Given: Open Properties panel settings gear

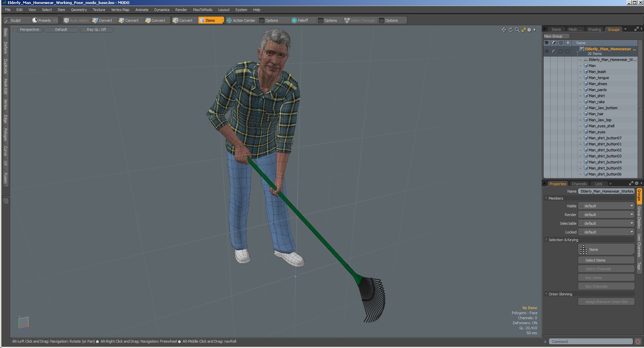Looking at the screenshot, I should coord(637,184).
